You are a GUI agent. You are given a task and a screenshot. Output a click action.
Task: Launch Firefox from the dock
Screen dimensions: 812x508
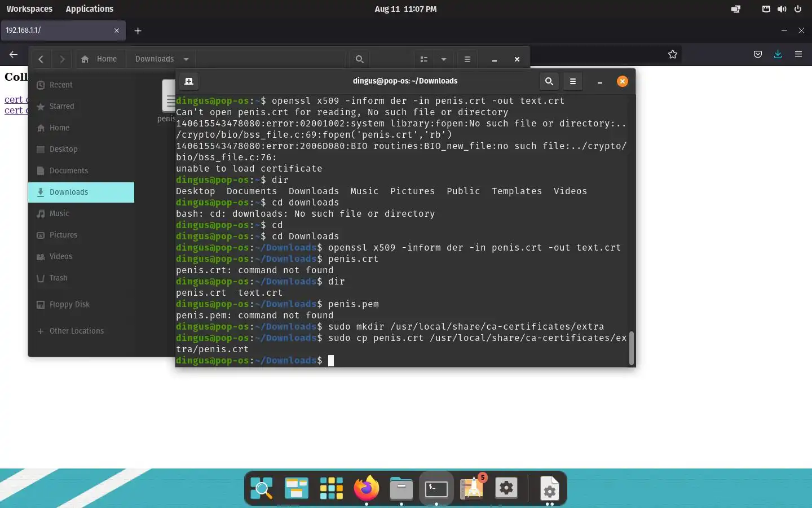click(x=367, y=488)
